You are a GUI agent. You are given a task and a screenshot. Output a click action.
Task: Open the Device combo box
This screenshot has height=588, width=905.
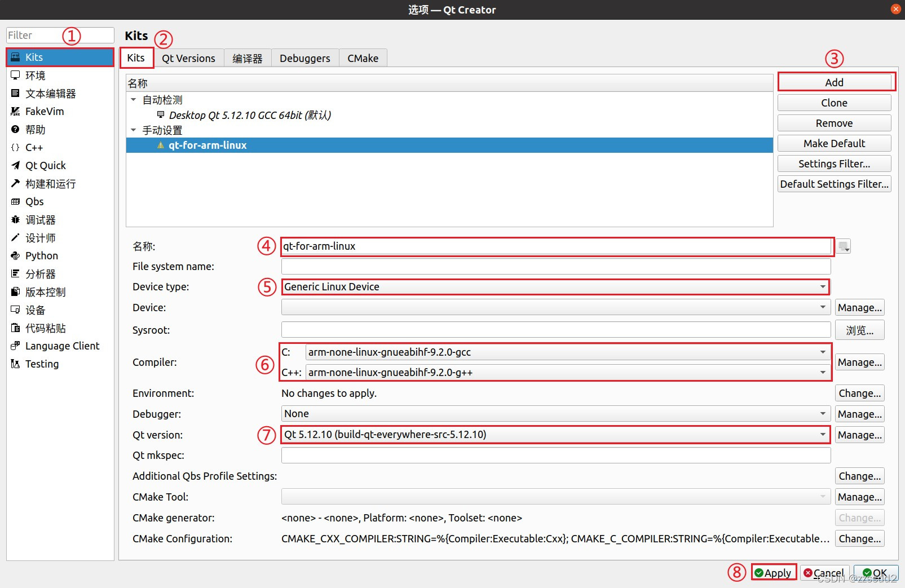pos(556,307)
